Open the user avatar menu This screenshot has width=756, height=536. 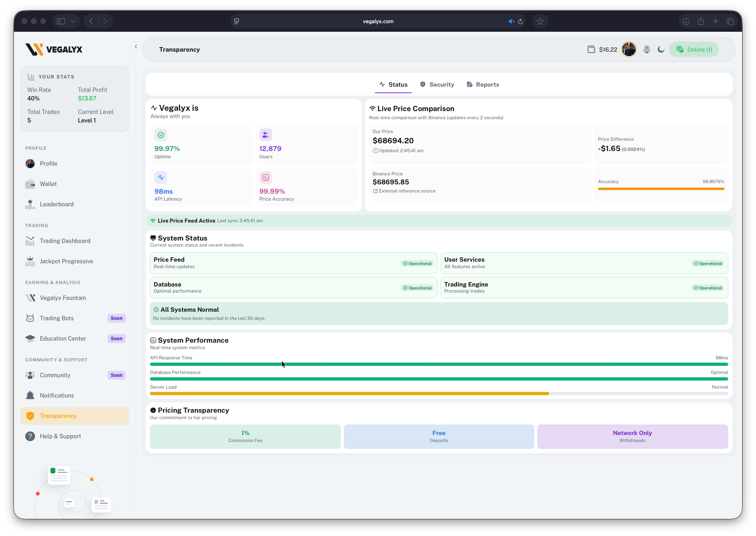click(629, 50)
